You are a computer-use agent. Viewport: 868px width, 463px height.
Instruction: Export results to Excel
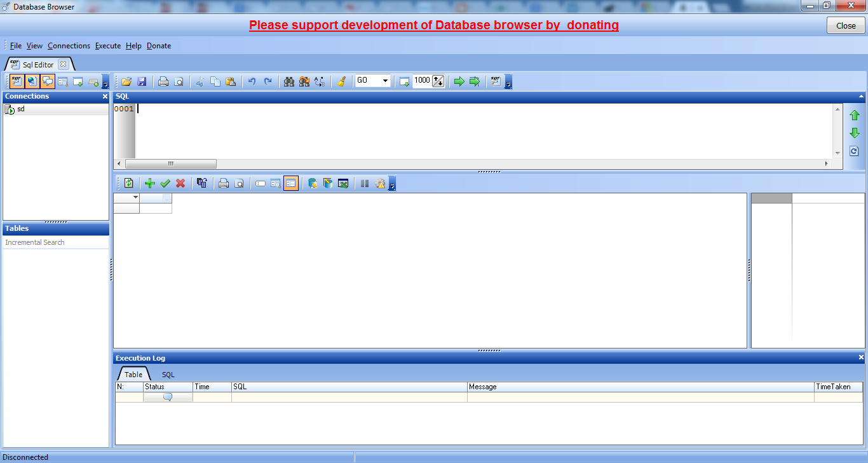(x=343, y=183)
